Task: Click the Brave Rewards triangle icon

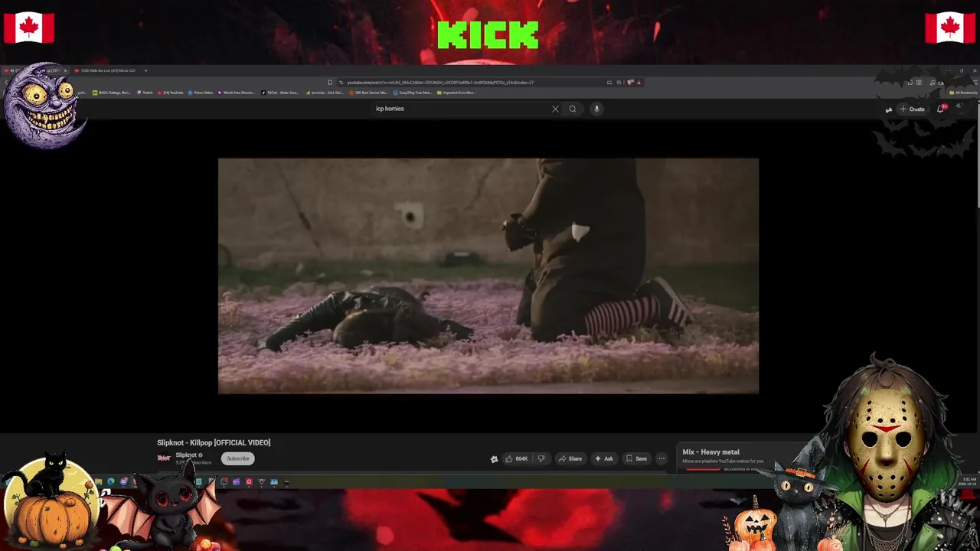Action: click(639, 82)
